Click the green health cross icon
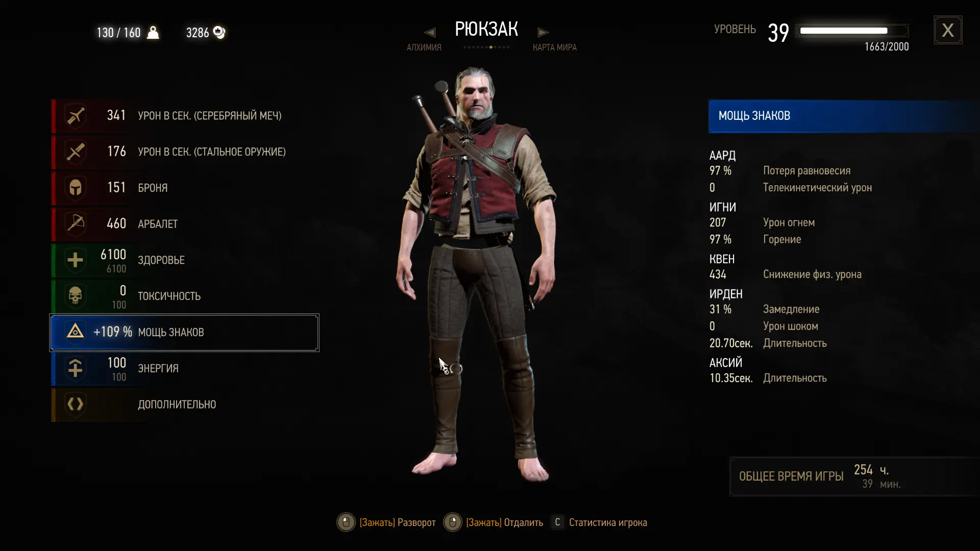The height and width of the screenshot is (551, 980). point(76,260)
